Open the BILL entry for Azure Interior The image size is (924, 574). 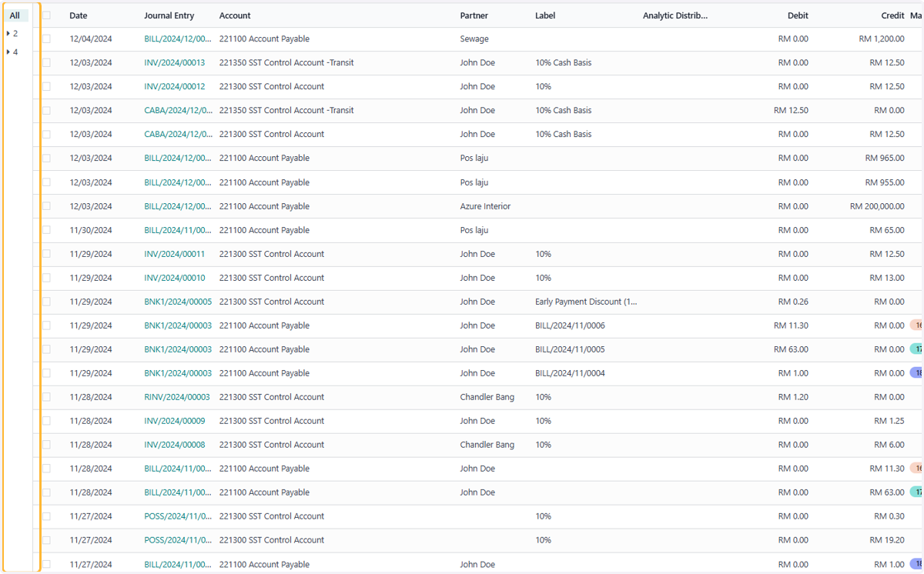[178, 206]
